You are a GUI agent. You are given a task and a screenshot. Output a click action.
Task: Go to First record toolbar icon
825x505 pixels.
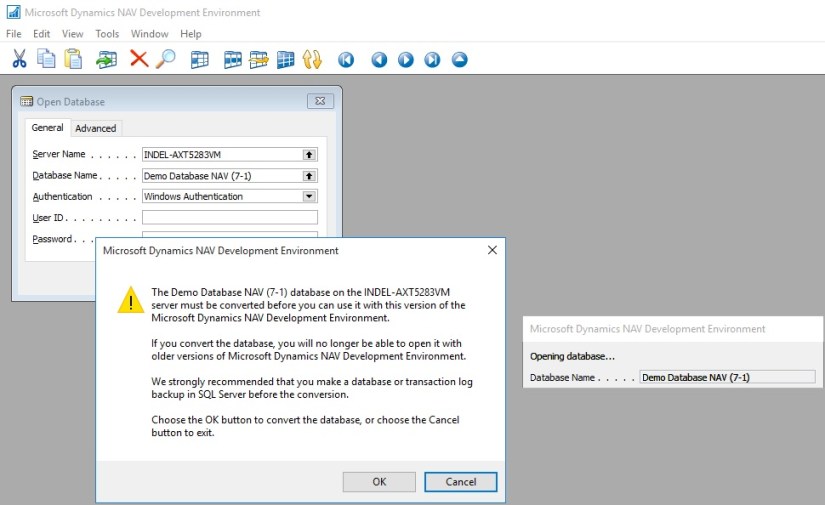pyautogui.click(x=346, y=59)
